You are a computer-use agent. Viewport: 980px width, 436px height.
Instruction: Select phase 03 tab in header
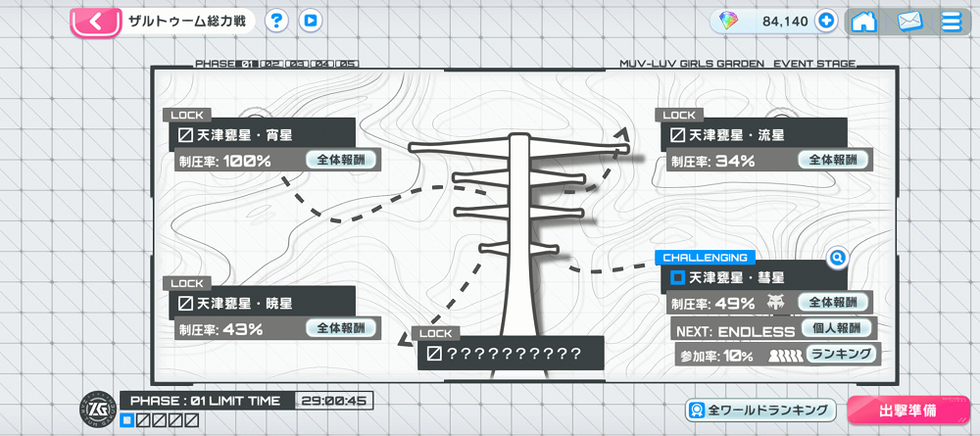click(297, 64)
